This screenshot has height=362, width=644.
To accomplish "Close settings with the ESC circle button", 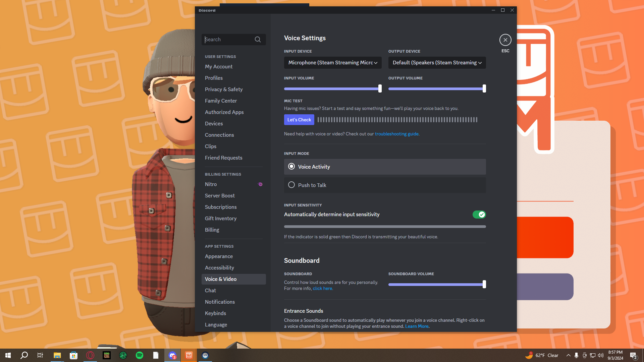I will (x=505, y=40).
